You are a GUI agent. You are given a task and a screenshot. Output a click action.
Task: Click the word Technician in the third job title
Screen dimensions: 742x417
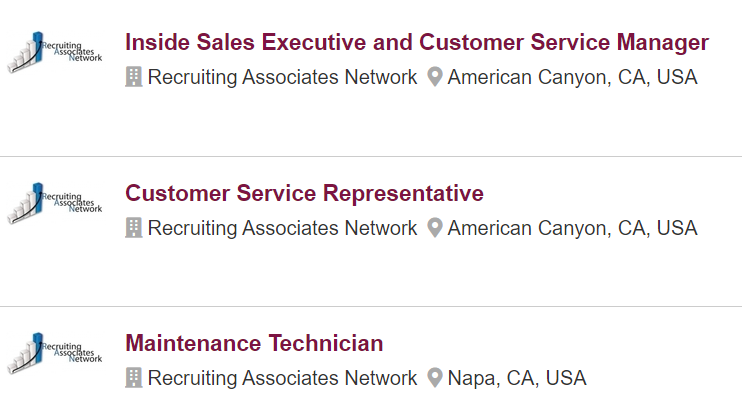pos(326,343)
